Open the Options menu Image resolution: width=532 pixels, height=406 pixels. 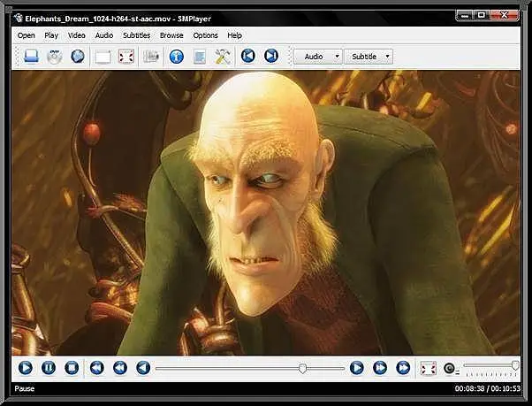205,35
